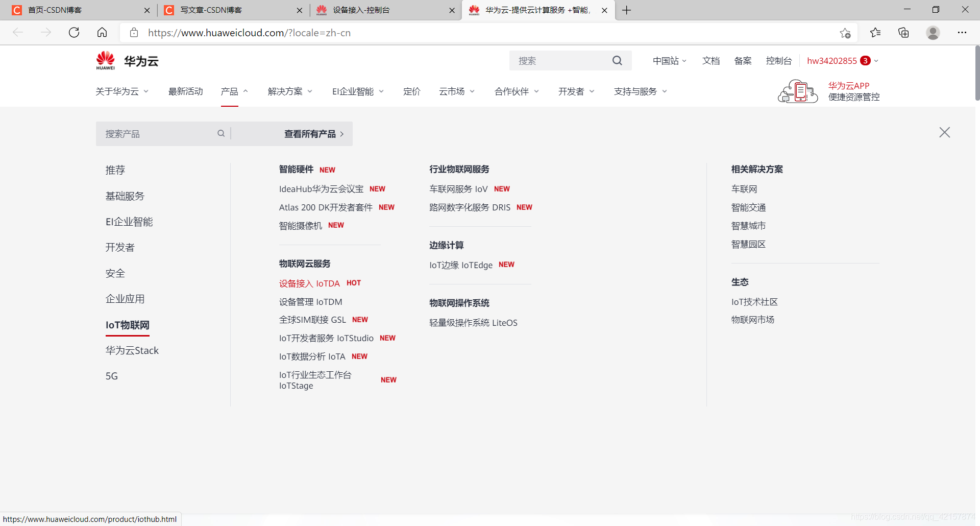Viewport: 980px width, 526px height.
Task: Open 轻量级操作系统 LiteOS link
Action: tap(473, 323)
